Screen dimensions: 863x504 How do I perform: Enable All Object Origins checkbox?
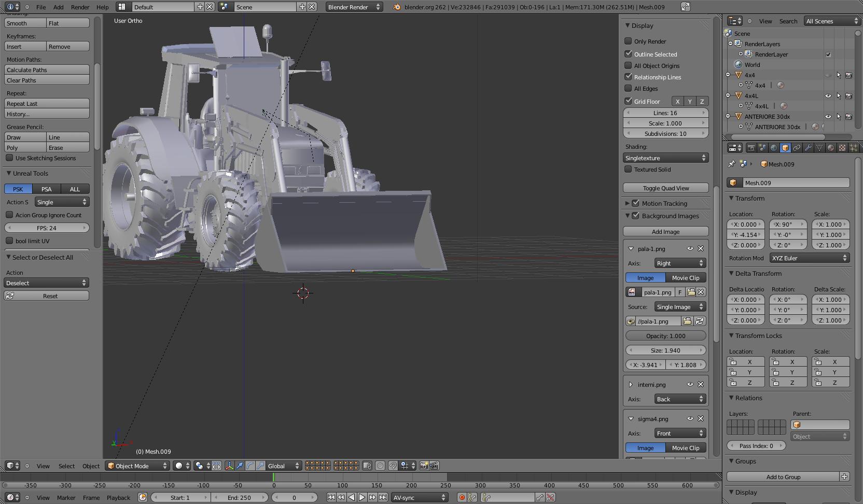point(628,65)
